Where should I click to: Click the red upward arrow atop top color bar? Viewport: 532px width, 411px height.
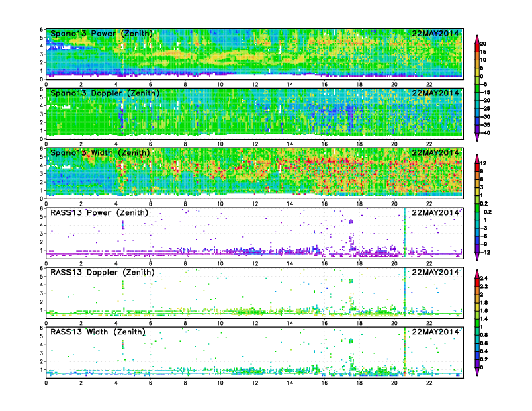[477, 38]
